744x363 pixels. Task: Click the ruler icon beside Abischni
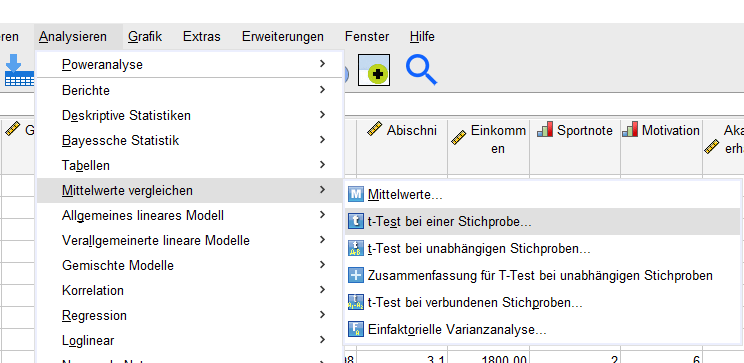374,130
